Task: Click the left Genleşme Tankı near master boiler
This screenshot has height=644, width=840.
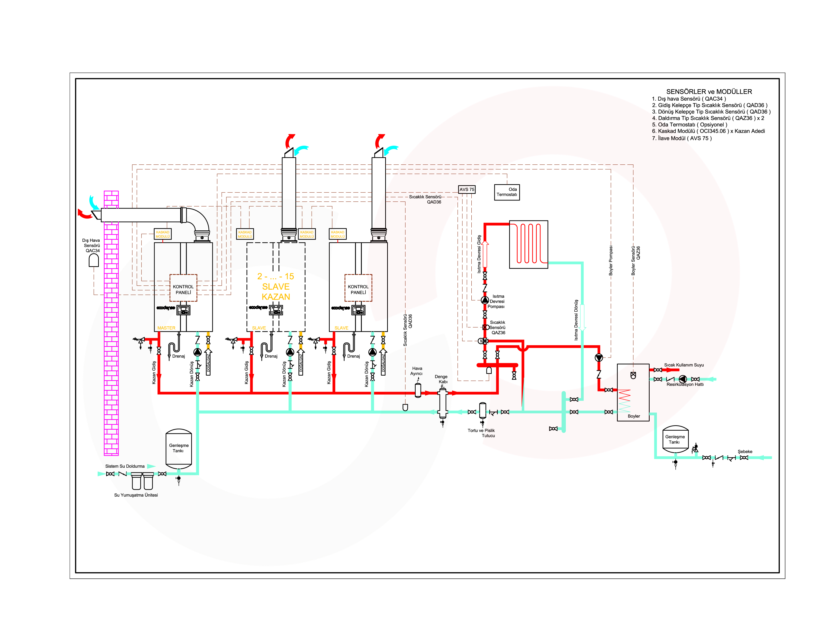Action: (178, 448)
